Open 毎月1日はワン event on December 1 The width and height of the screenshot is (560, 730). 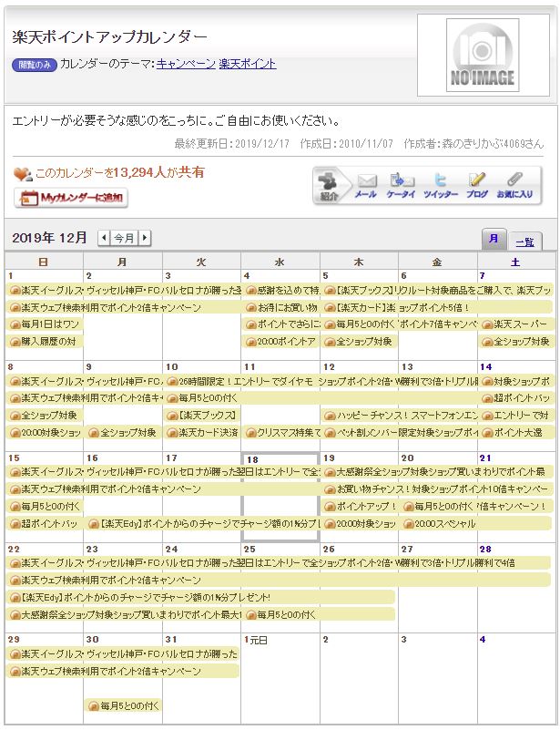(46, 324)
